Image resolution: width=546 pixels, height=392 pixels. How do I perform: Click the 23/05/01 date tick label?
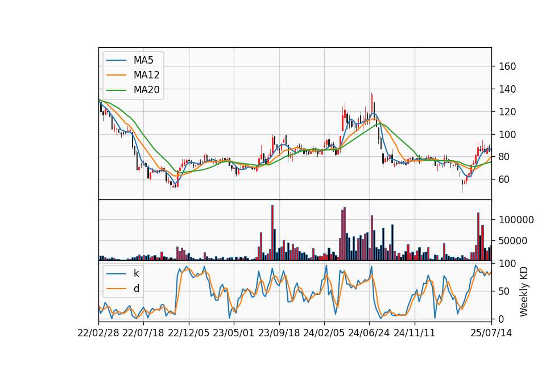(x=234, y=333)
